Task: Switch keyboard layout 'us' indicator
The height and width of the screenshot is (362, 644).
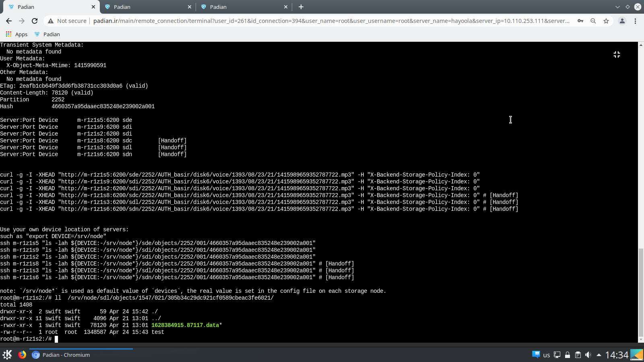Action: 546,355
